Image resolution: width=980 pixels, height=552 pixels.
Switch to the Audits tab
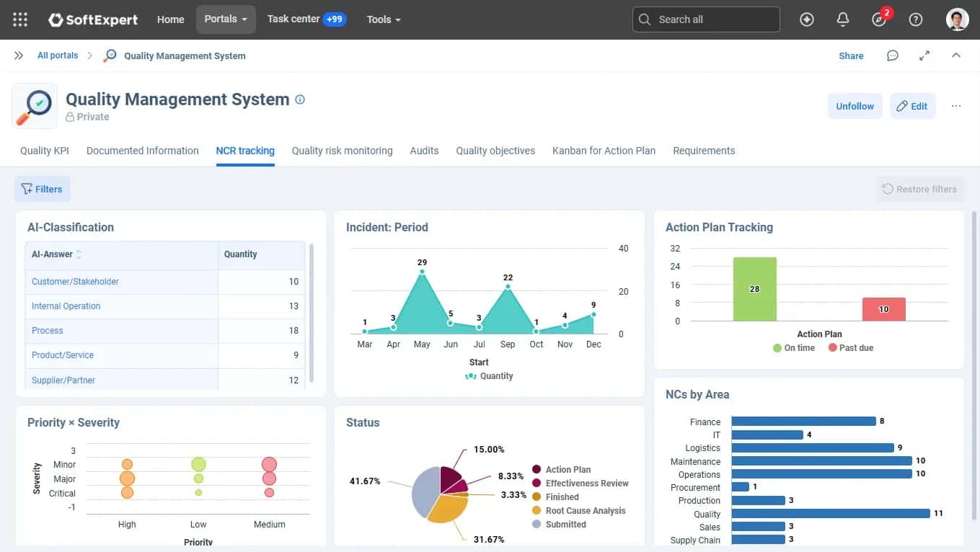coord(424,151)
